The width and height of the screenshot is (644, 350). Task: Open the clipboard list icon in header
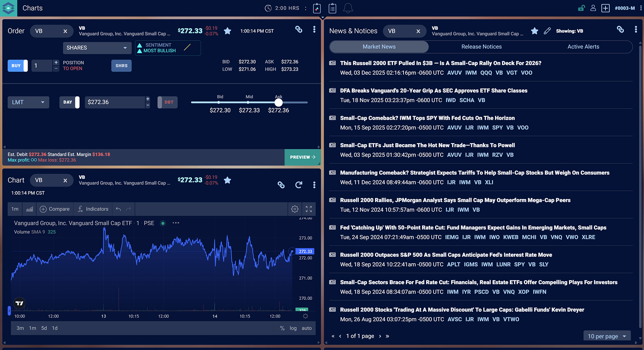pos(332,8)
